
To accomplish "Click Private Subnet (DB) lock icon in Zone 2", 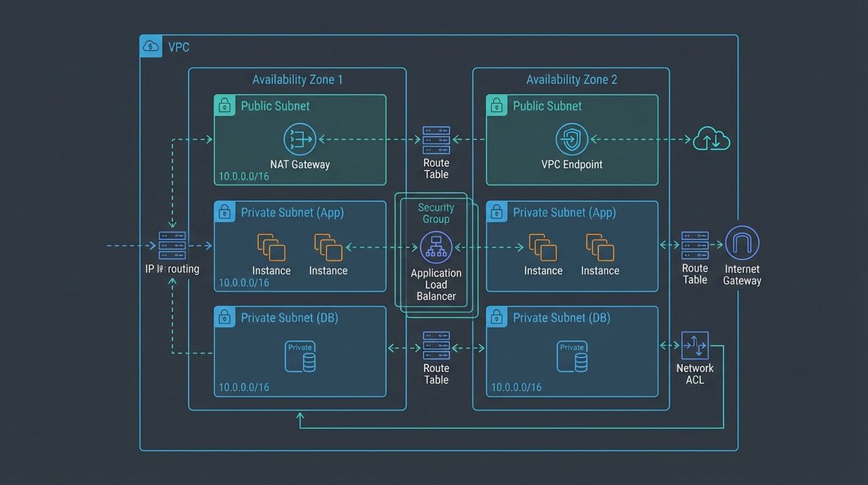I will [496, 316].
